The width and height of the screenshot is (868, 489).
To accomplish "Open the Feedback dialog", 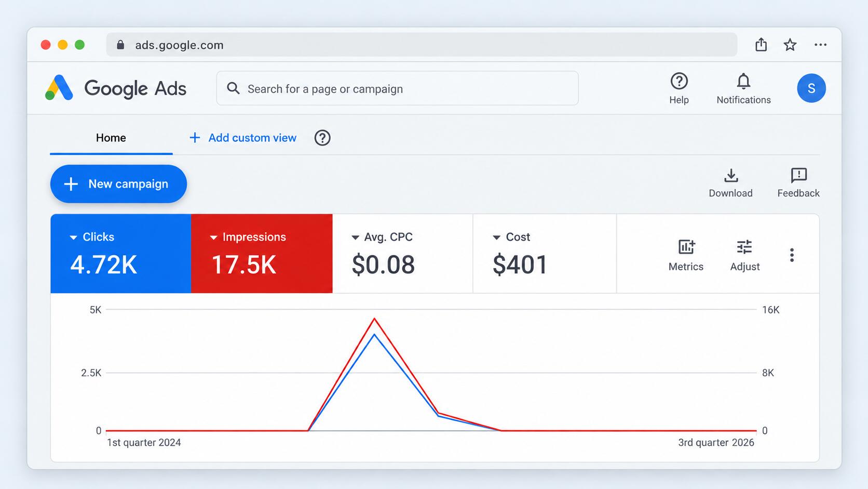I will (x=798, y=183).
